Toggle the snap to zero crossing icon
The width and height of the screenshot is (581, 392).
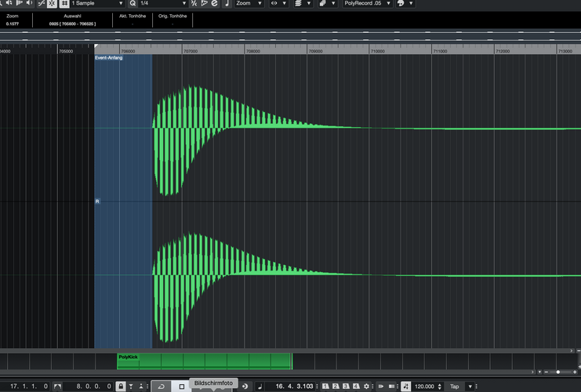tap(41, 3)
